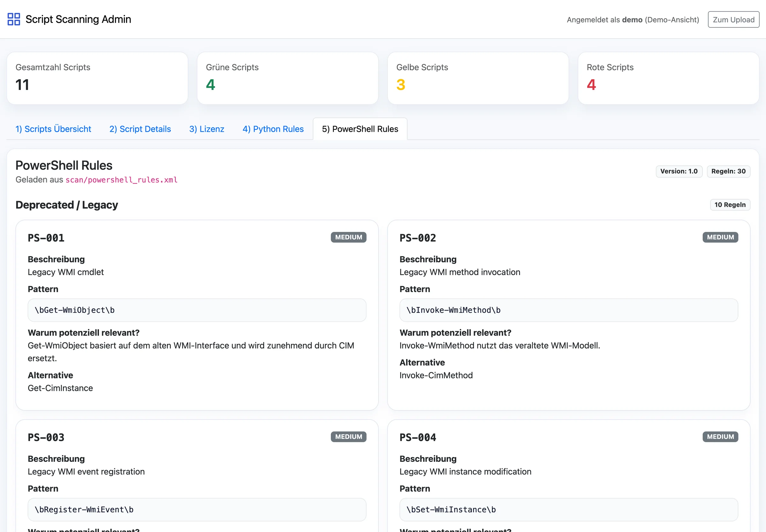Screen dimensions: 766x532
Task: Click the Script Scanning Admin grid logo icon
Action: pyautogui.click(x=14, y=19)
